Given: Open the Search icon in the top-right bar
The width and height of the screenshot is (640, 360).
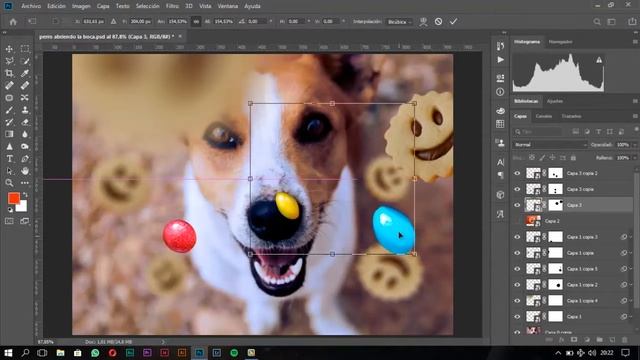Looking at the screenshot, I should [597, 22].
